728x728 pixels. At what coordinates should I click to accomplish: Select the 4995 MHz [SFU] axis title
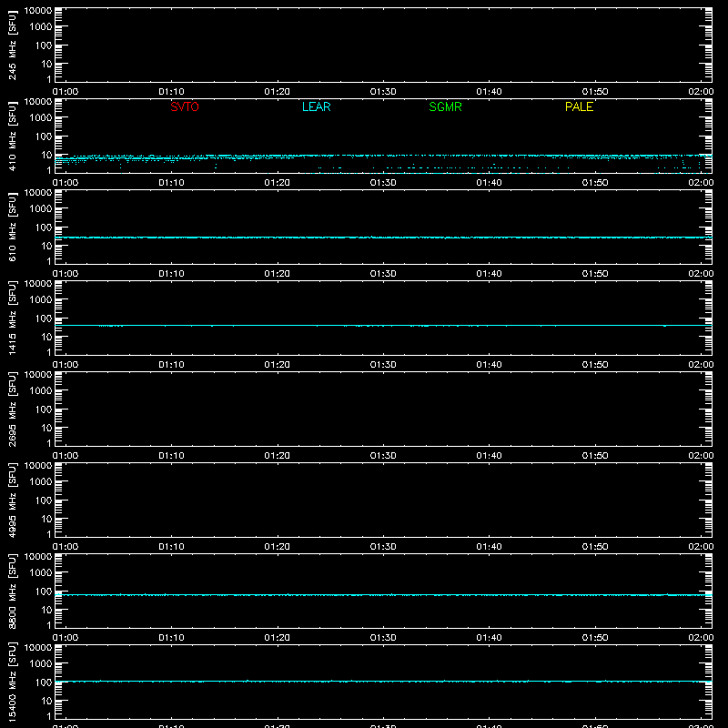pyautogui.click(x=12, y=500)
